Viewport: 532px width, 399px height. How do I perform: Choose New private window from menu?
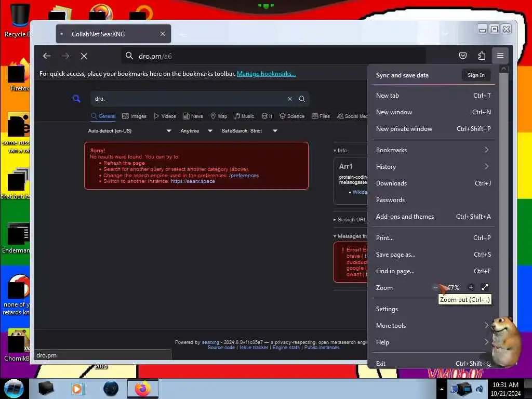tap(433, 129)
